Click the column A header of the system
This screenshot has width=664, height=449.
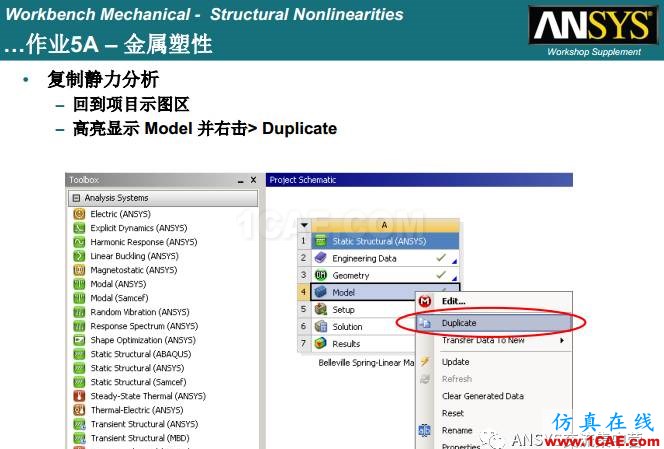(x=385, y=225)
